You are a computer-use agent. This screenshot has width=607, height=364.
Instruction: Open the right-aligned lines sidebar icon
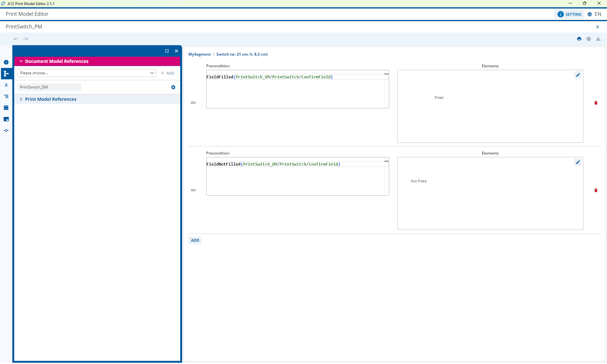point(6,96)
